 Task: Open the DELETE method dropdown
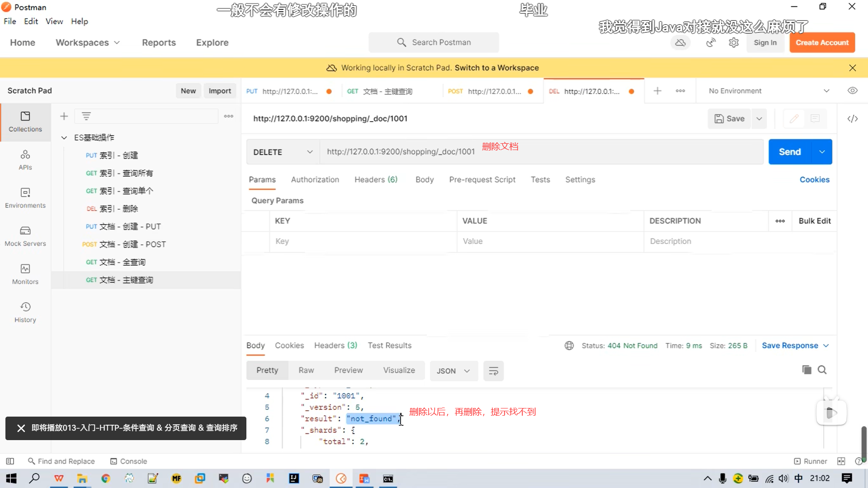[x=283, y=152]
